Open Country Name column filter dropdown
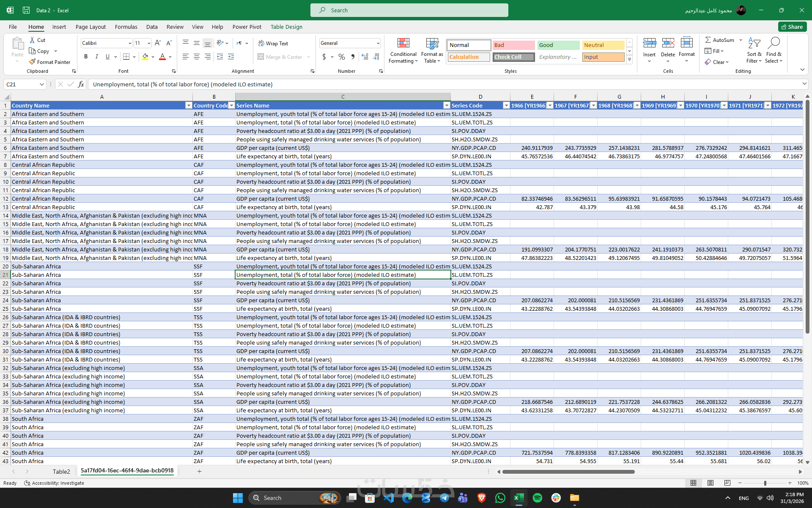The width and height of the screenshot is (812, 508). pos(189,105)
